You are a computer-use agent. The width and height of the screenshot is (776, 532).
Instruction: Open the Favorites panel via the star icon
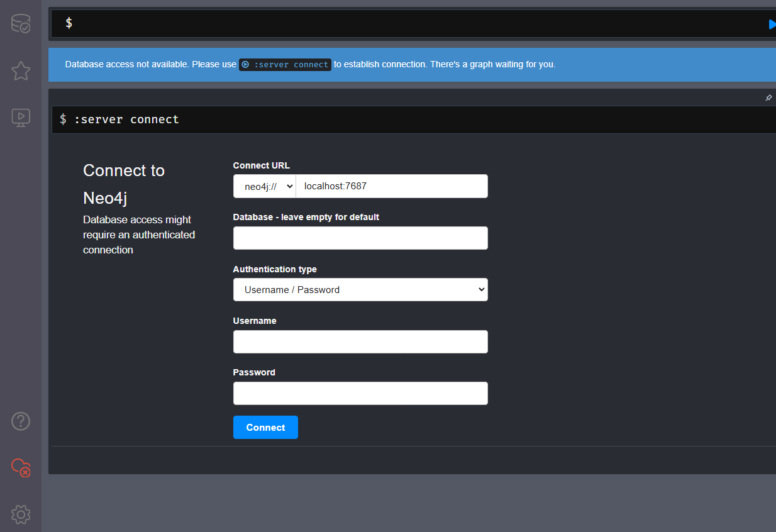[x=20, y=71]
